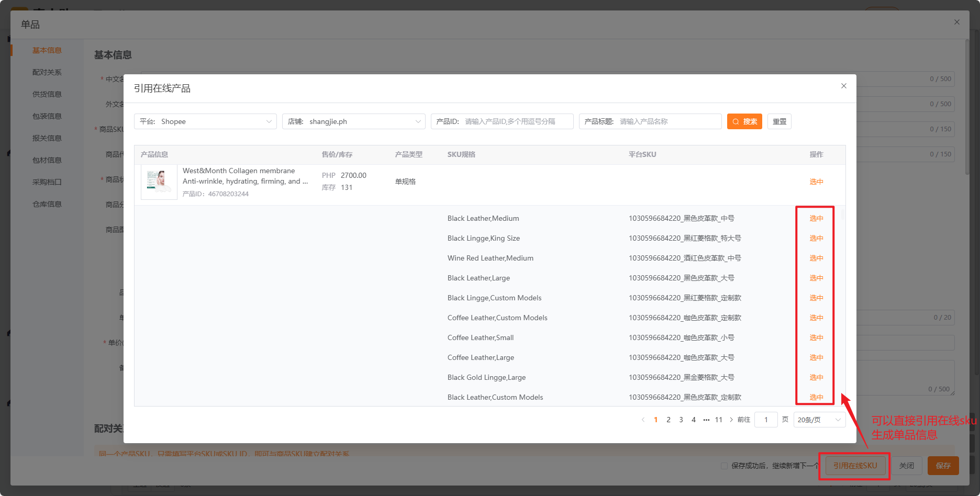Open the 店铺 shangjie.ph dropdown

point(354,121)
